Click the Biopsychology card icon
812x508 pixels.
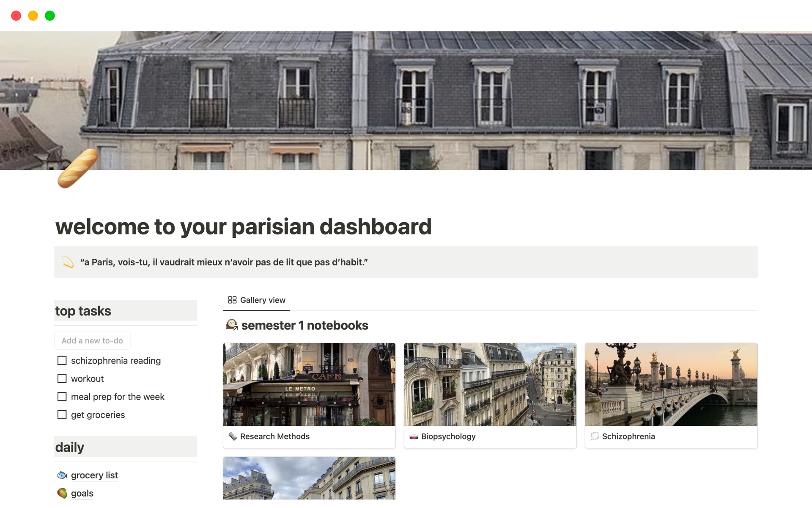point(414,436)
